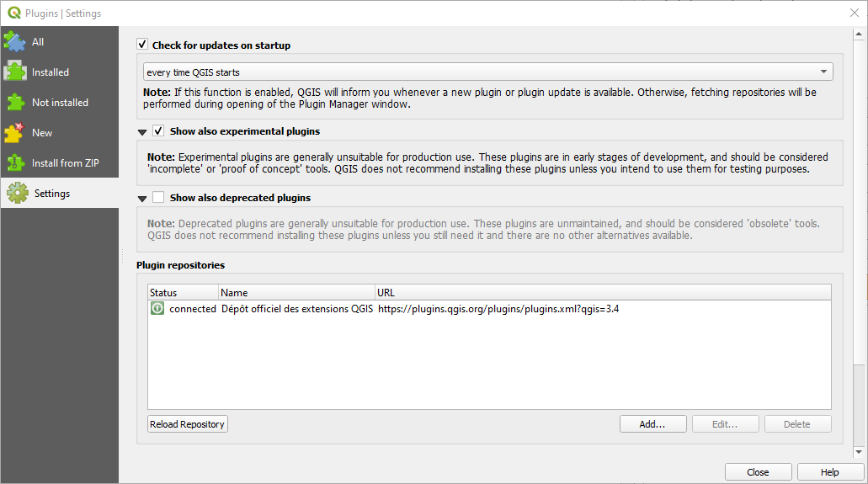
Task: Sort repositories by Status column
Action: 184,292
